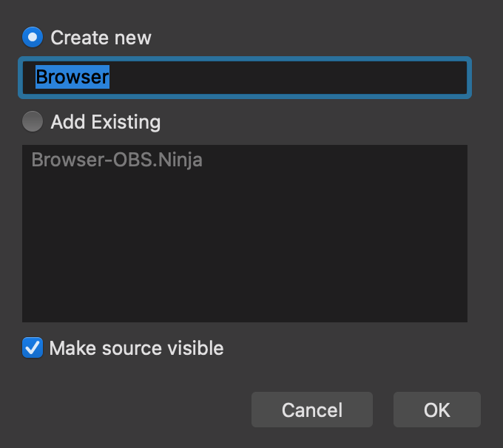Place the cursor after Browser in the name field
This screenshot has width=503, height=448.
[x=110, y=77]
